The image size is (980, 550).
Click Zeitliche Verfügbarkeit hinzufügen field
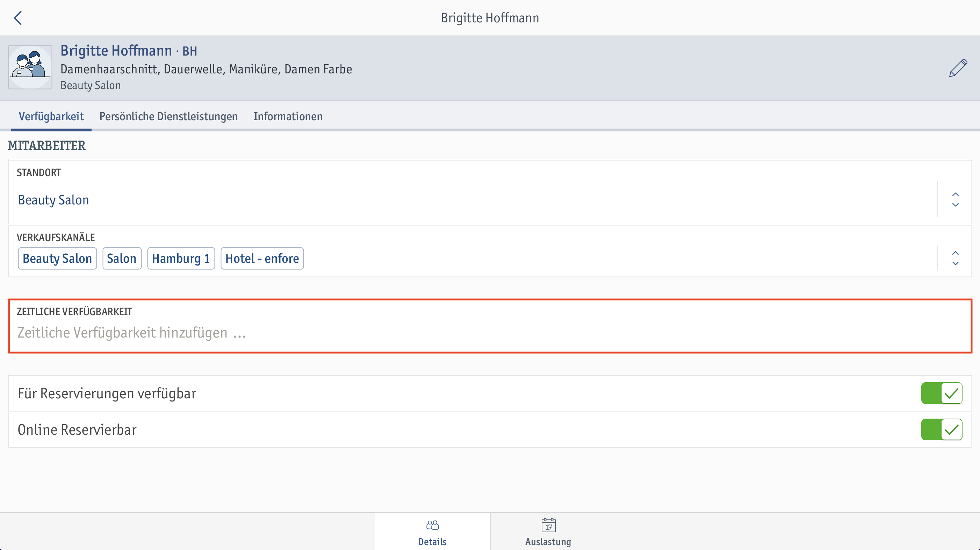coord(490,326)
